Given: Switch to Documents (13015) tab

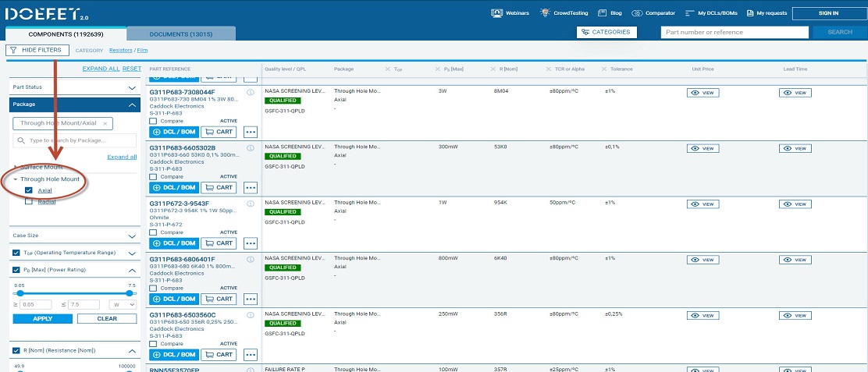Looking at the screenshot, I should [181, 34].
